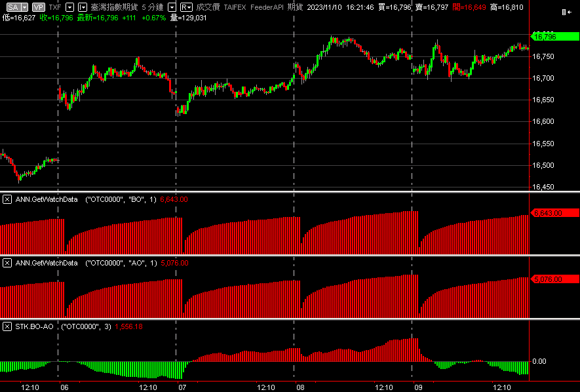
Task: Click the 09 date marker on time axis
Action: [418, 387]
